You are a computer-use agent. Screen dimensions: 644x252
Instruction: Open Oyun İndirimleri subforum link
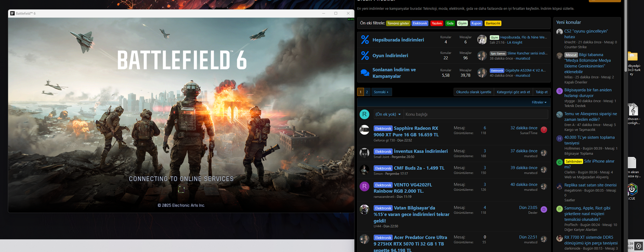[390, 56]
